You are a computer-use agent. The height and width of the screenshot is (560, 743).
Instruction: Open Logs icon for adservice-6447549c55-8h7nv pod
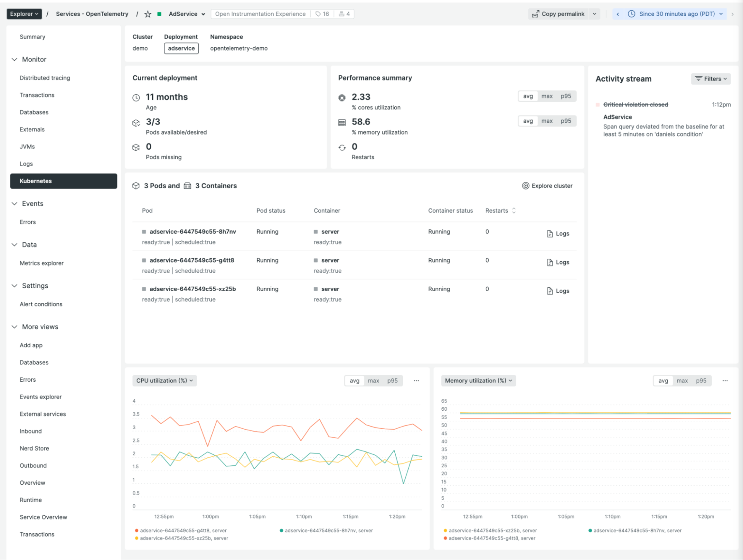(550, 234)
